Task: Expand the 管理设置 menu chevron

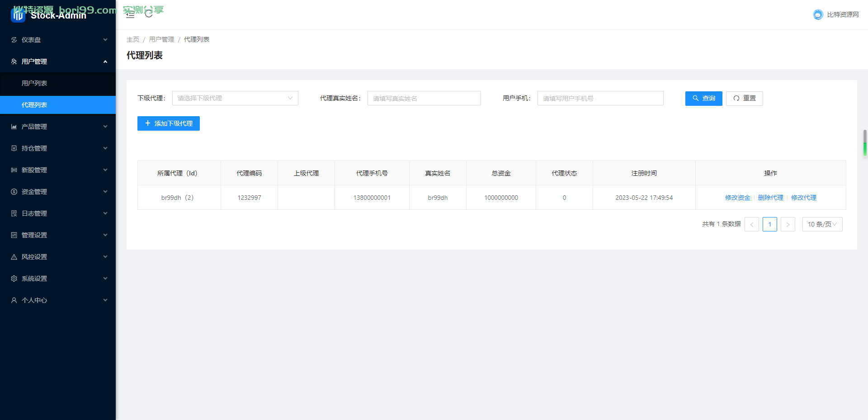Action: 105,235
